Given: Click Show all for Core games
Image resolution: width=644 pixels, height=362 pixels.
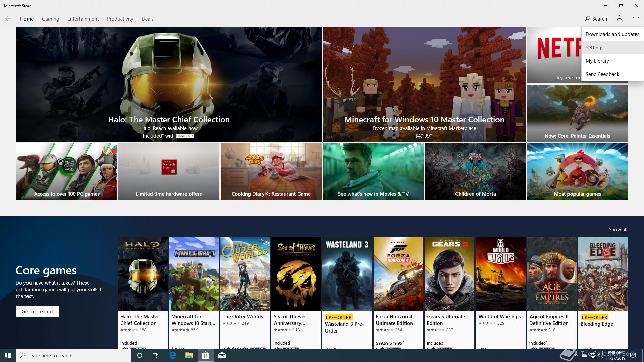Looking at the screenshot, I should click(618, 230).
